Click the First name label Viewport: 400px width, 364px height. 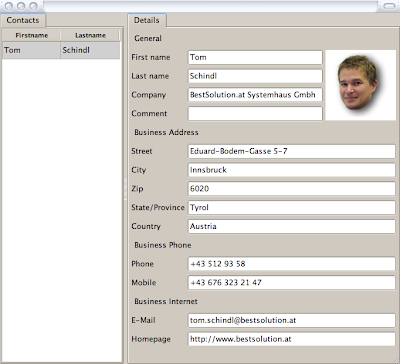(x=151, y=57)
